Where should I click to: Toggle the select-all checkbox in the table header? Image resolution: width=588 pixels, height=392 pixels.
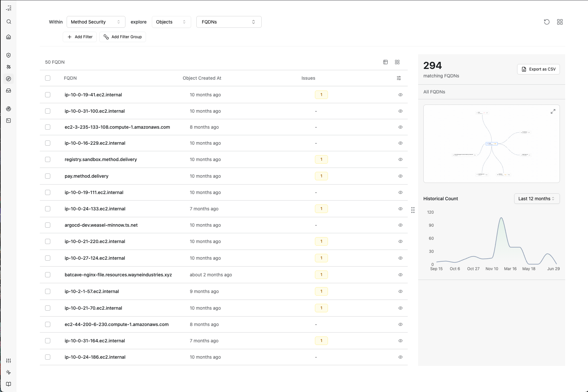click(x=48, y=78)
